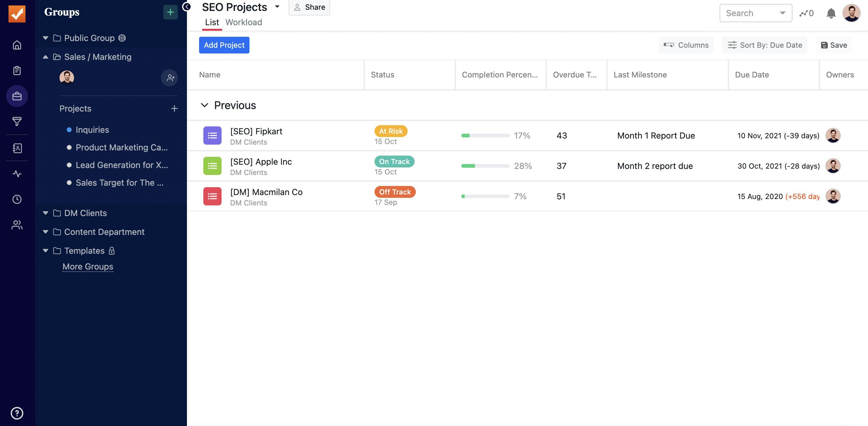
Task: Open Lead Generation for X... project
Action: pyautogui.click(x=122, y=165)
